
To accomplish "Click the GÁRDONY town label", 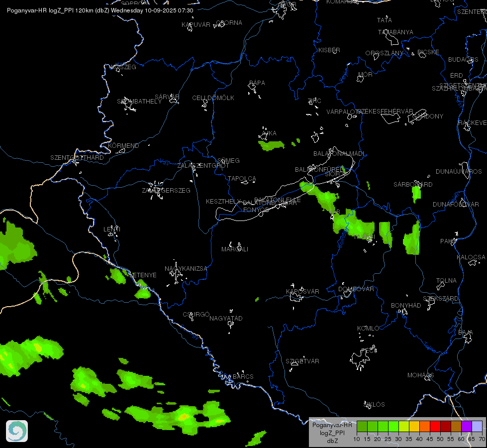I will coord(428,116).
